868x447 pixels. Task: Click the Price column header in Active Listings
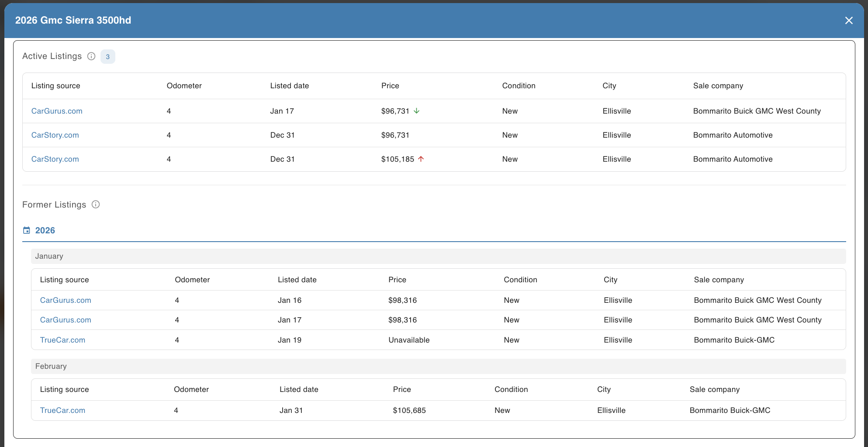click(390, 86)
